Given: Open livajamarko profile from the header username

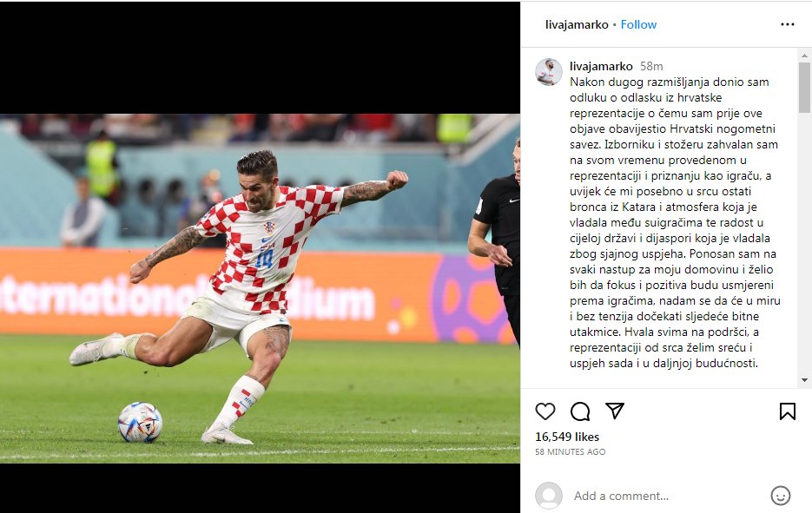Looking at the screenshot, I should coord(577,24).
